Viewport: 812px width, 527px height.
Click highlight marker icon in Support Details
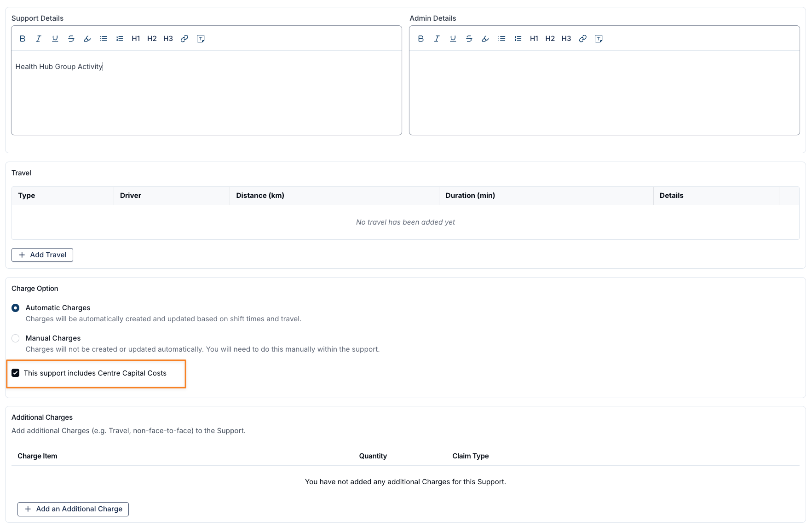[87, 39]
